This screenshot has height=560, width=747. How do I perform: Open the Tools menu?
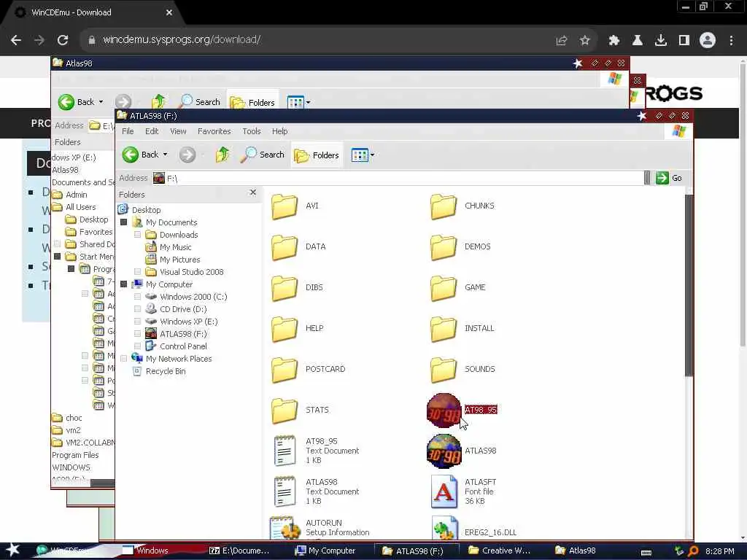(252, 131)
